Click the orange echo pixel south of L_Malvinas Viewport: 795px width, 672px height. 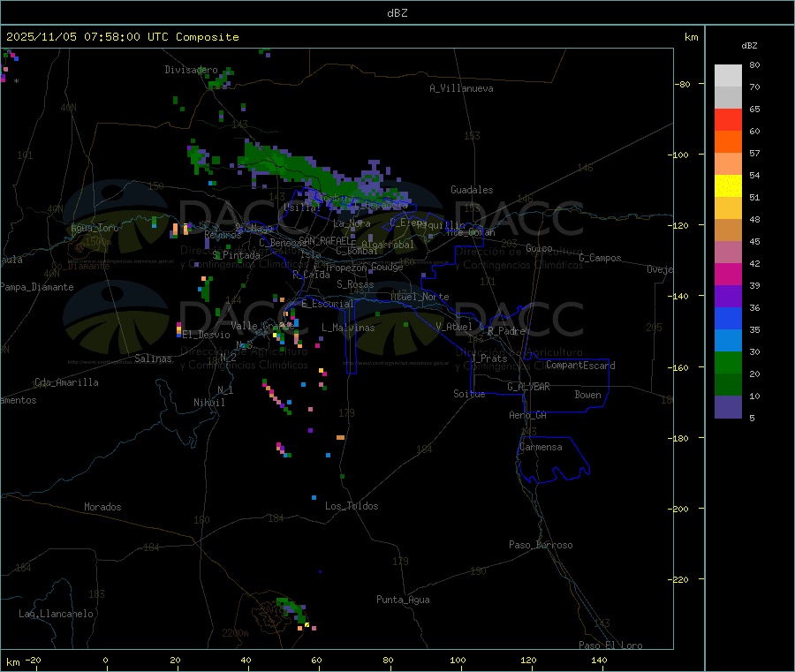340,437
